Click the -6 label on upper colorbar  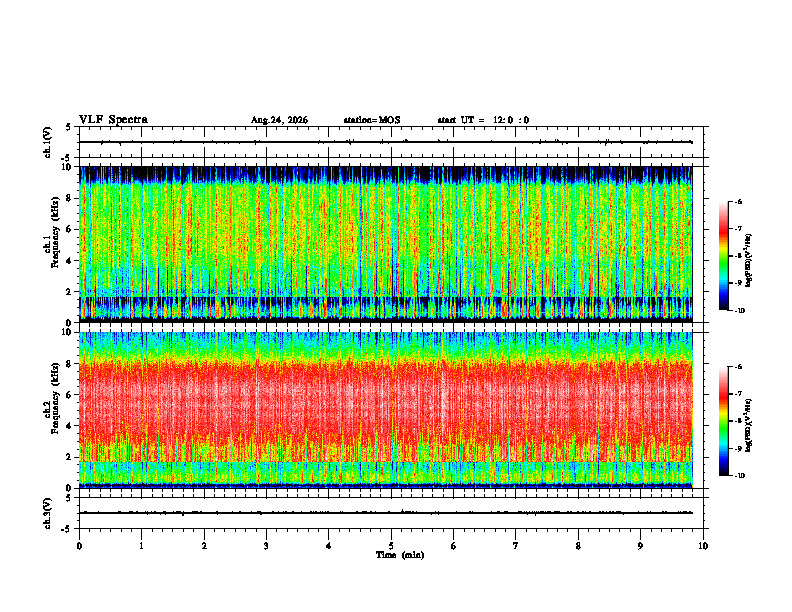[738, 201]
